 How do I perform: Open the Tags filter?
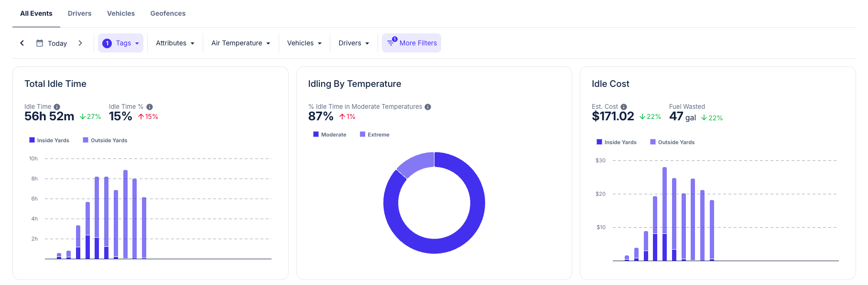click(x=120, y=43)
